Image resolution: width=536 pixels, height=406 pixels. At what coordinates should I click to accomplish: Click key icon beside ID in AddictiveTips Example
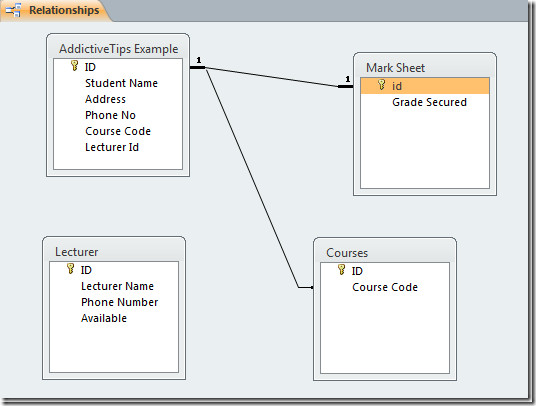click(74, 65)
